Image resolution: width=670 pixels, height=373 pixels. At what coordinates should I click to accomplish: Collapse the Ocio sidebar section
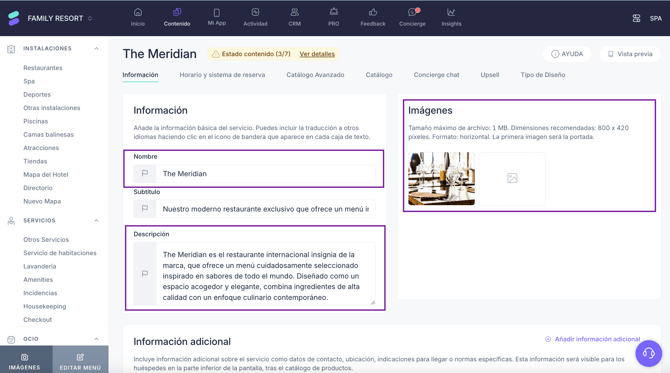[x=96, y=339]
